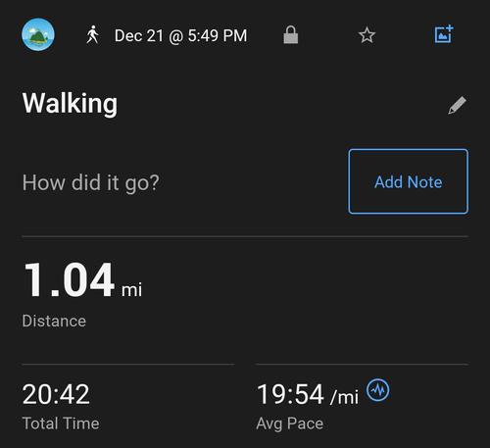This screenshot has width=490, height=448.
Task: Tap the walking activity type icon
Action: pyautogui.click(x=92, y=34)
